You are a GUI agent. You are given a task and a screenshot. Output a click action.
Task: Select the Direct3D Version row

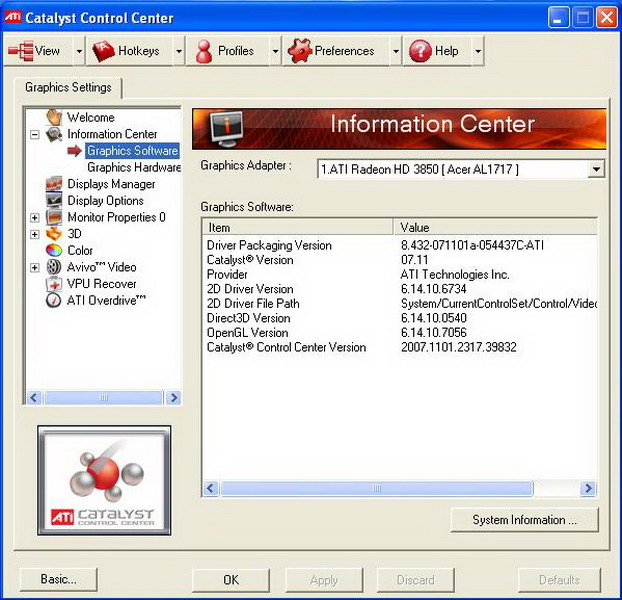tap(400, 318)
